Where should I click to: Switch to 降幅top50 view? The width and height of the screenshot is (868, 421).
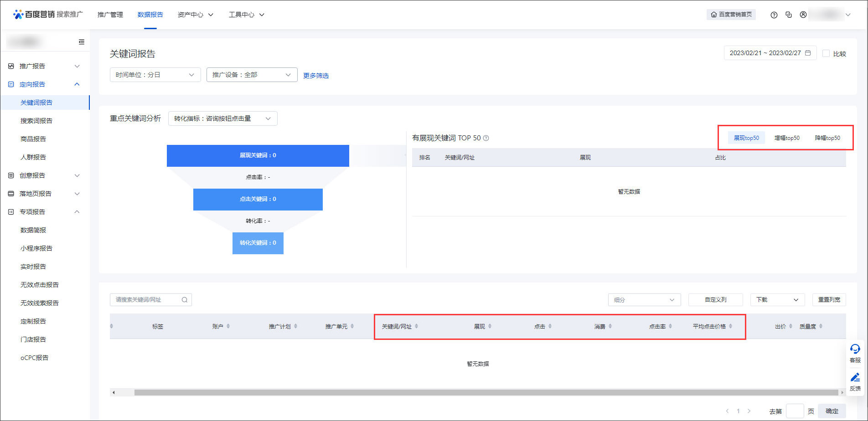pyautogui.click(x=828, y=138)
